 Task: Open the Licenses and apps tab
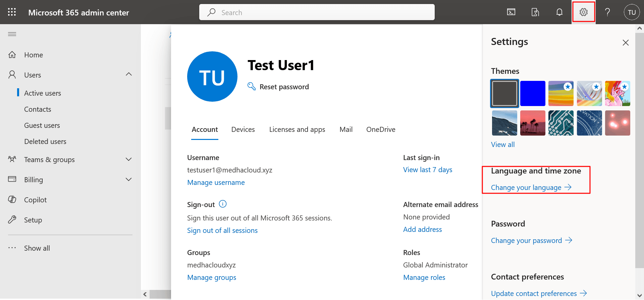pos(297,130)
